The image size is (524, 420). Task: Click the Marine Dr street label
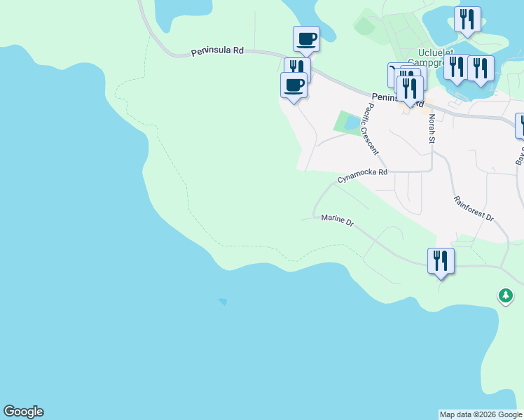point(338,220)
